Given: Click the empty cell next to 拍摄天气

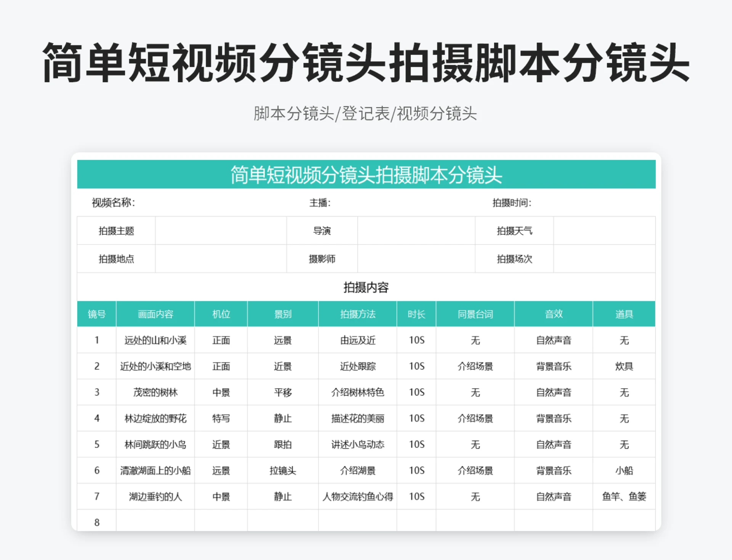Looking at the screenshot, I should pos(604,230).
